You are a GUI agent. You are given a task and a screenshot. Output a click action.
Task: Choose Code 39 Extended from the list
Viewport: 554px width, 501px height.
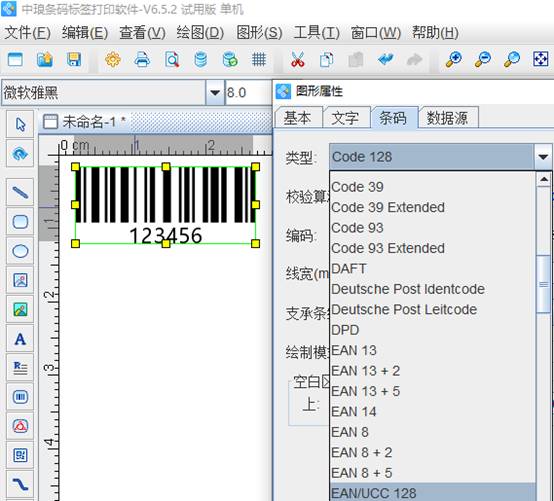click(433, 207)
